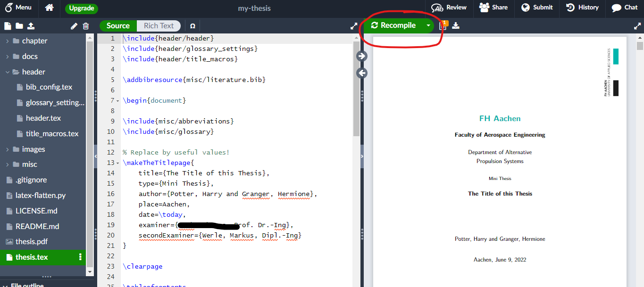644x287 pixels.
Task: Click the rename pencil icon
Action: 74,26
